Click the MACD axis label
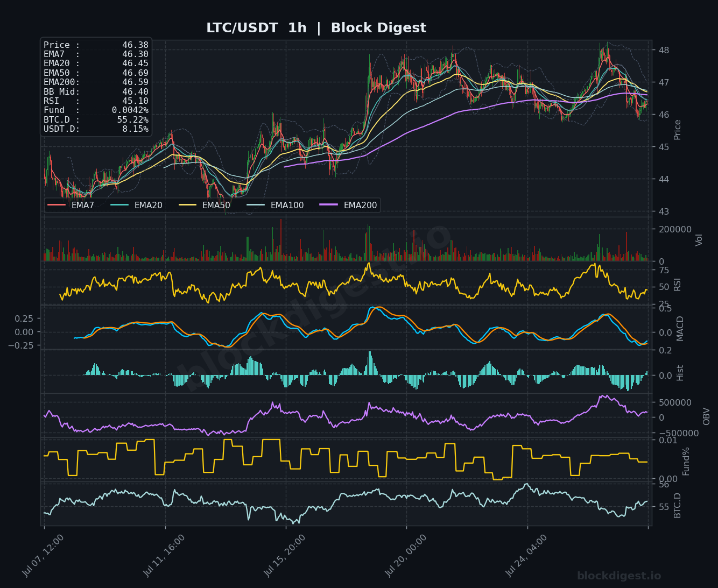This screenshot has width=718, height=588. 680,328
